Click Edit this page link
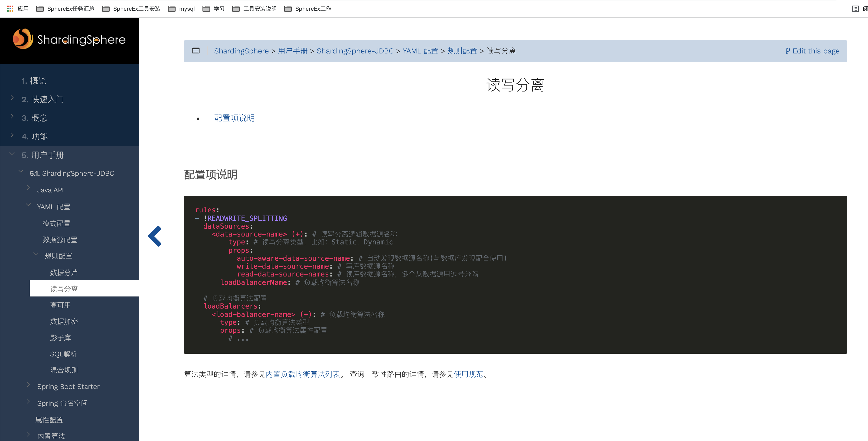This screenshot has height=441, width=868. pos(813,51)
